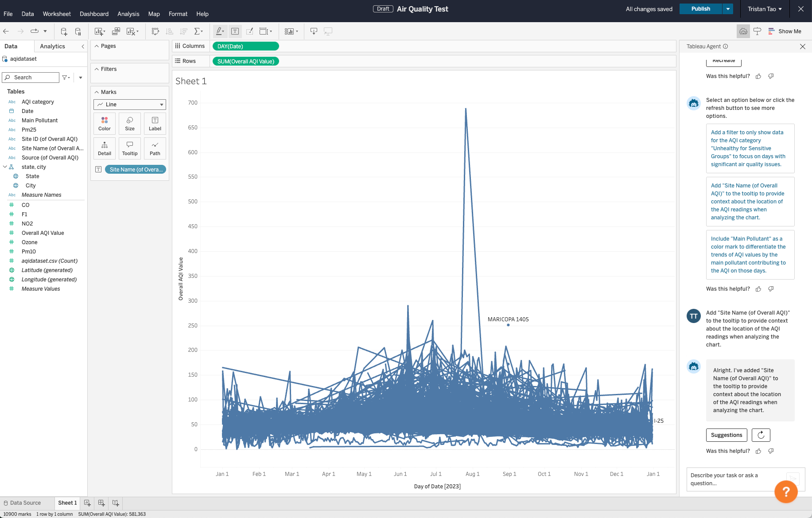The height and width of the screenshot is (518, 812).
Task: Collapse the Marks card
Action: coord(97,92)
